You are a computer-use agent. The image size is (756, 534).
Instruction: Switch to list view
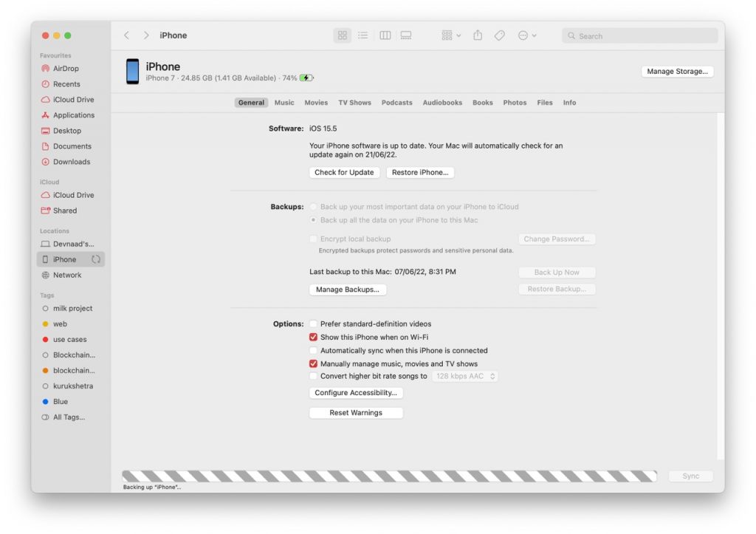click(x=363, y=35)
